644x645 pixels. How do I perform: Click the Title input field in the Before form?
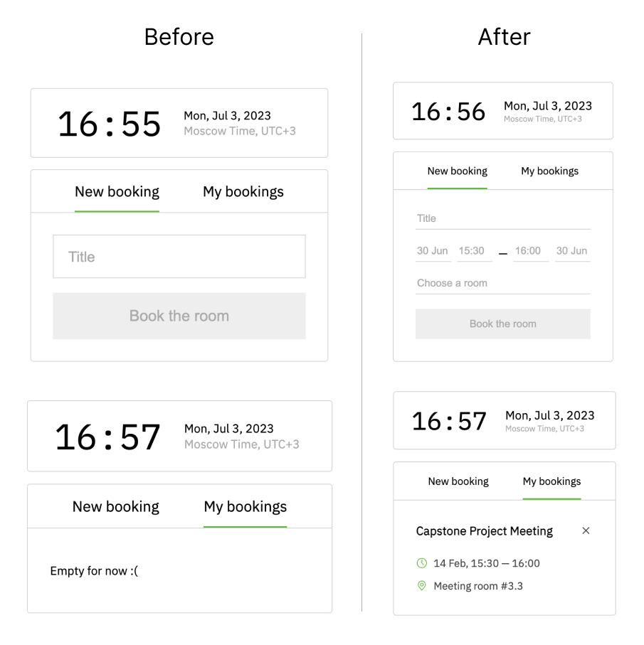(179, 257)
